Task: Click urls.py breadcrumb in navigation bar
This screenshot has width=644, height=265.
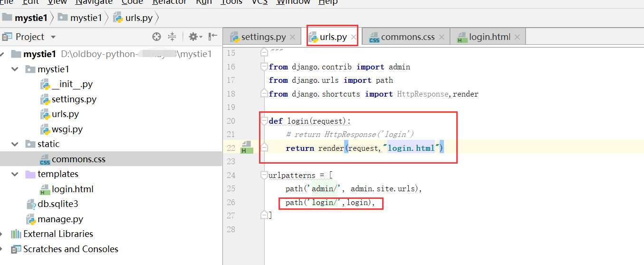Action: pos(133,18)
